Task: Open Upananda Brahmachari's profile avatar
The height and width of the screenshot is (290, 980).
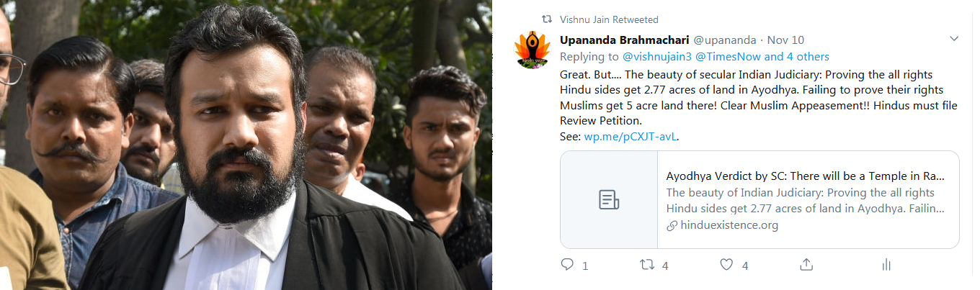Action: coord(532,50)
